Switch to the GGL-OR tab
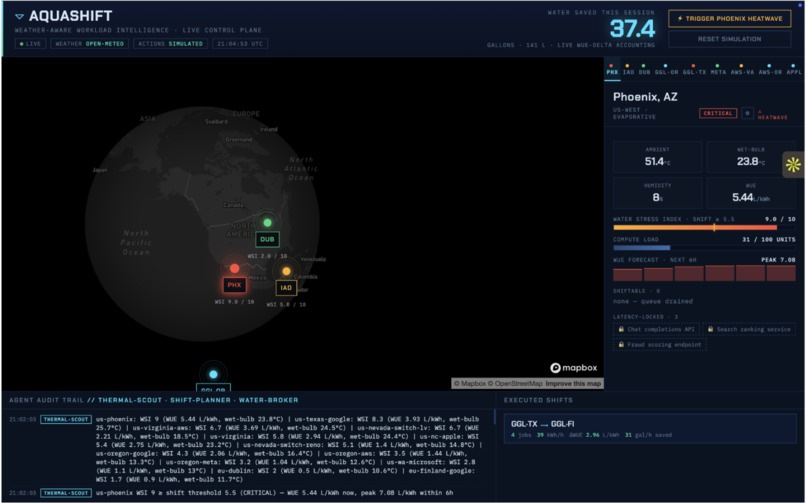Image resolution: width=806 pixels, height=503 pixels. point(666,70)
